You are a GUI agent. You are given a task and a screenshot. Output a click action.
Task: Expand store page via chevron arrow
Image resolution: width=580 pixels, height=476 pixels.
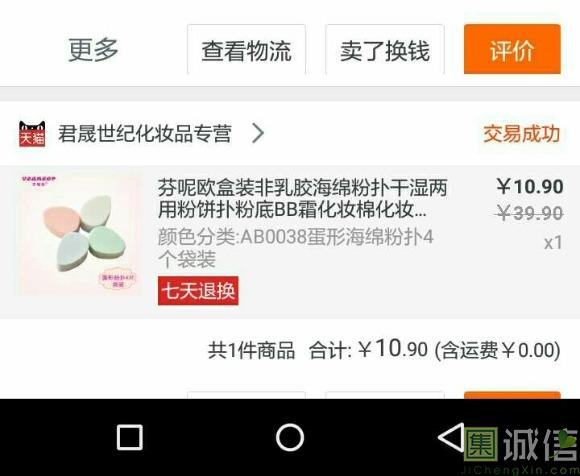tap(258, 133)
